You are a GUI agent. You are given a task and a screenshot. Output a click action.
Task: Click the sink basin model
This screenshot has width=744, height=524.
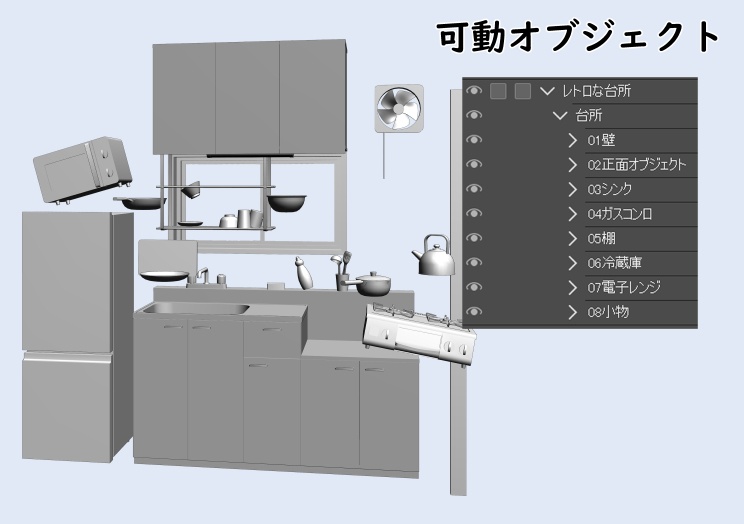pyautogui.click(x=195, y=309)
